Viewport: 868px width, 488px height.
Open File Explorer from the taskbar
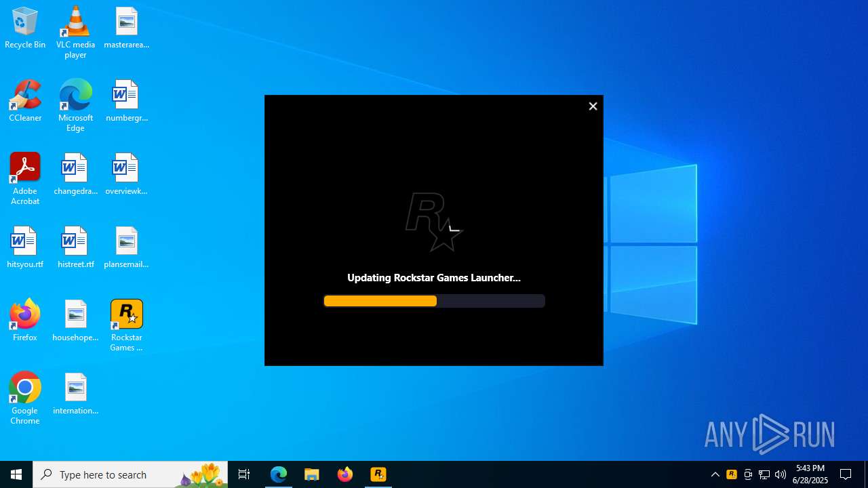(312, 474)
